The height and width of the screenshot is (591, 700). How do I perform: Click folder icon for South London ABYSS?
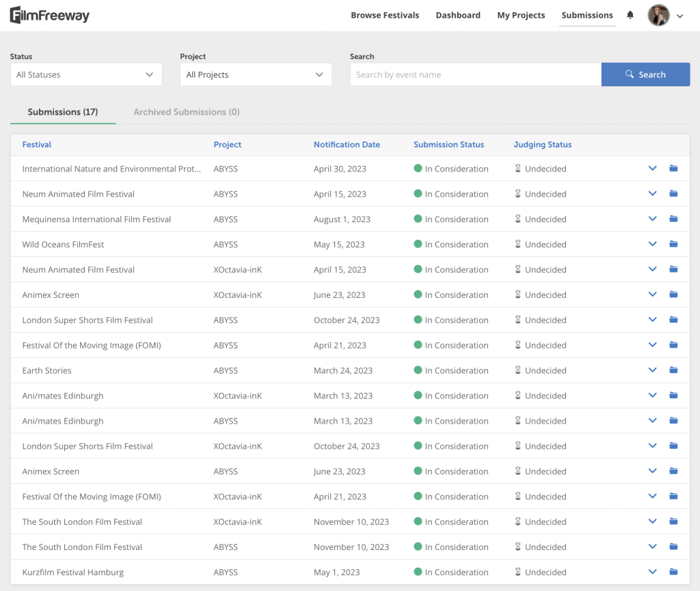click(x=673, y=547)
